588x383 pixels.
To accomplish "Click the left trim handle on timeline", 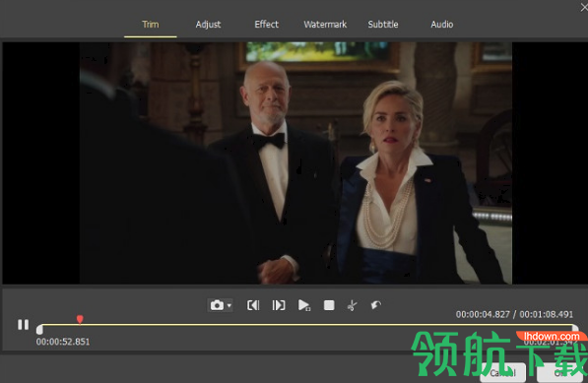I will (39, 330).
